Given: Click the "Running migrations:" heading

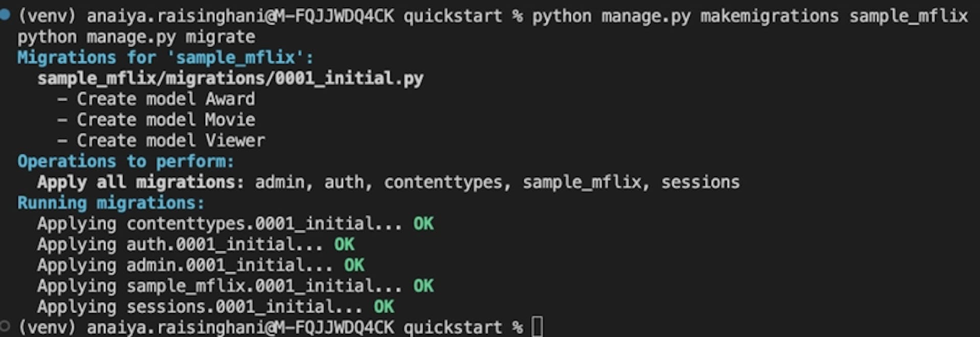Looking at the screenshot, I should point(111,203).
